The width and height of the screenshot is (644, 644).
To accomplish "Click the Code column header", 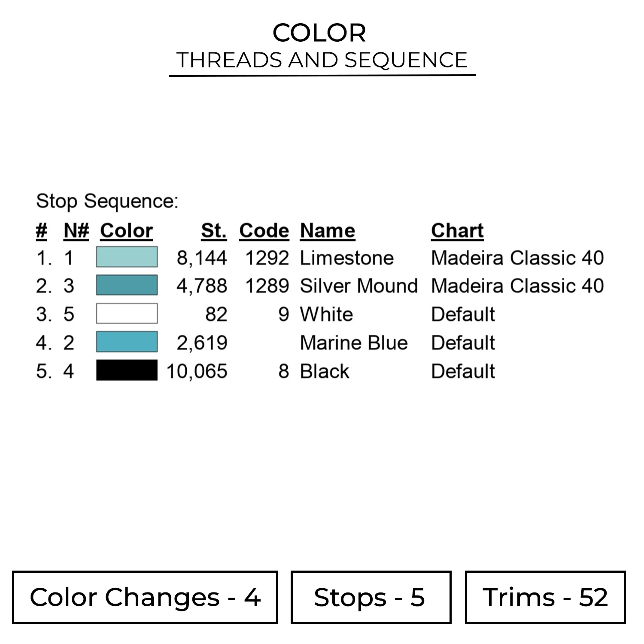I will 264,231.
